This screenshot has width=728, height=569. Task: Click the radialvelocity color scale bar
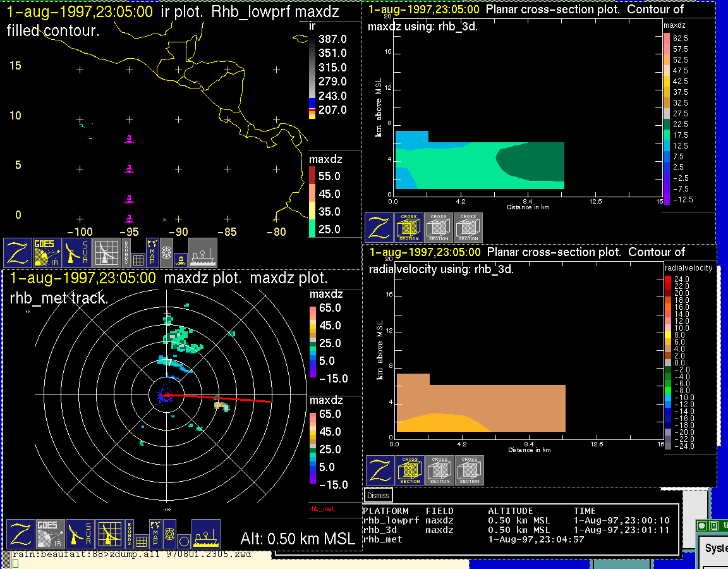[x=668, y=362]
